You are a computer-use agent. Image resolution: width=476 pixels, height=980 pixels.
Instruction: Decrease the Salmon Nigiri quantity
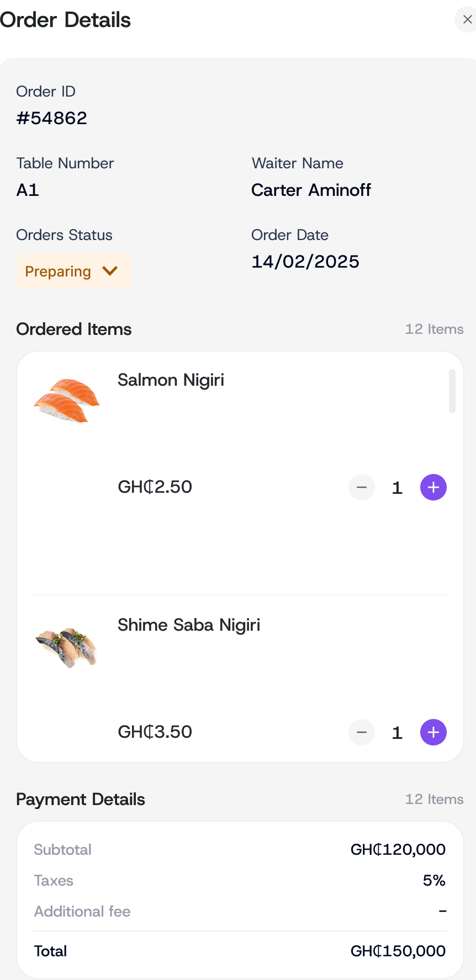coord(362,487)
